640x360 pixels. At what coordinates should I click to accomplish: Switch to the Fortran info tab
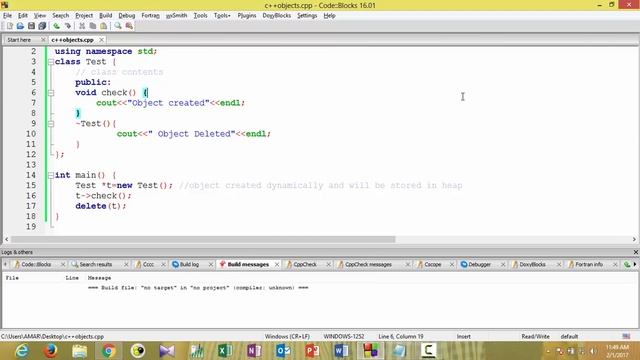(x=589, y=264)
